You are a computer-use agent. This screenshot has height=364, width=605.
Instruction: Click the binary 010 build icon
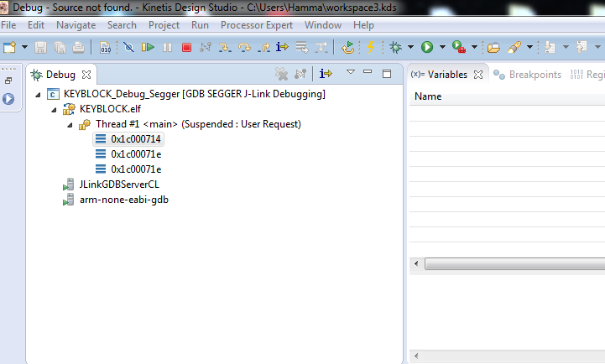(106, 48)
